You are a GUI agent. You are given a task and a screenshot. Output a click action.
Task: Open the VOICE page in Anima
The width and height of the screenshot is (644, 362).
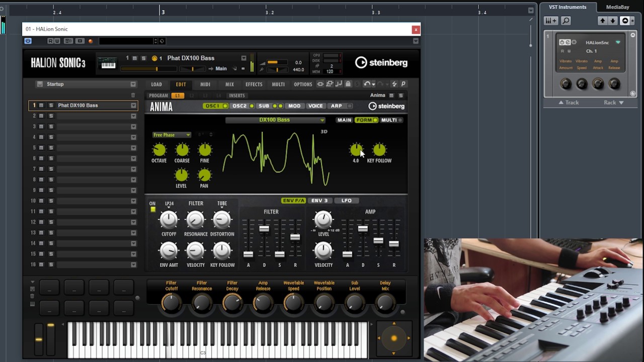pos(315,106)
